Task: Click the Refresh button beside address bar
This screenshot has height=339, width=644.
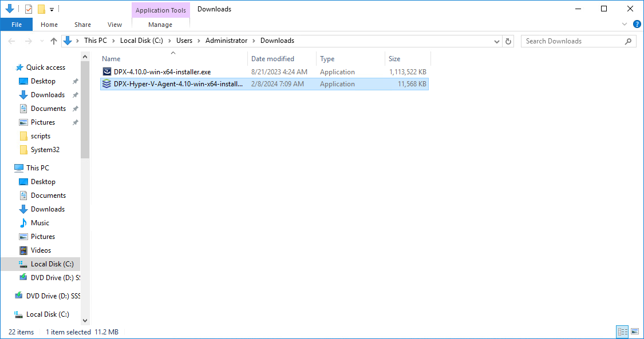Action: point(508,41)
